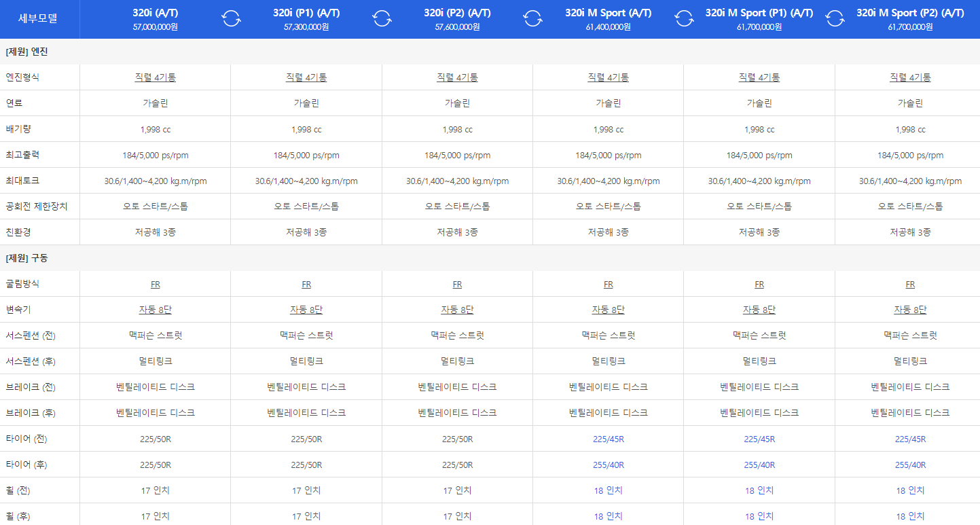The height and width of the screenshot is (525, 980).
Task: Select the 320i (P1) (A/T) column header
Action: (x=306, y=19)
